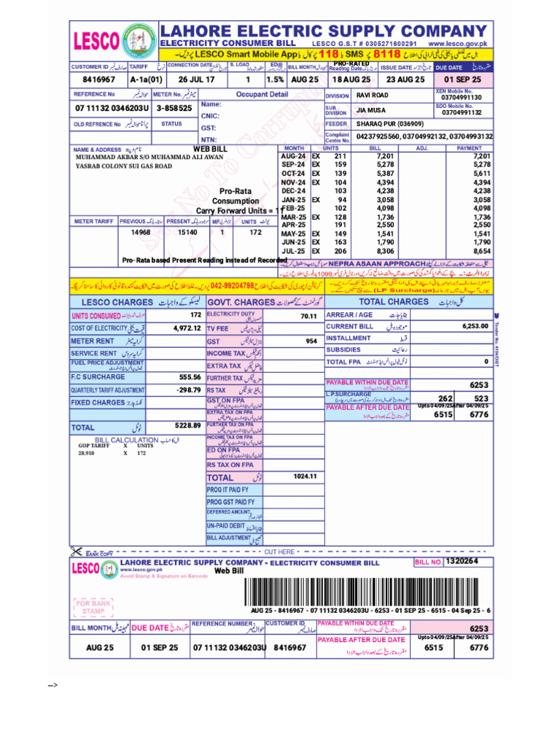Viewport: 560px width, 747px height.
Task: Click 'BILL ADJUSTMENT' label
Action: tap(228, 538)
